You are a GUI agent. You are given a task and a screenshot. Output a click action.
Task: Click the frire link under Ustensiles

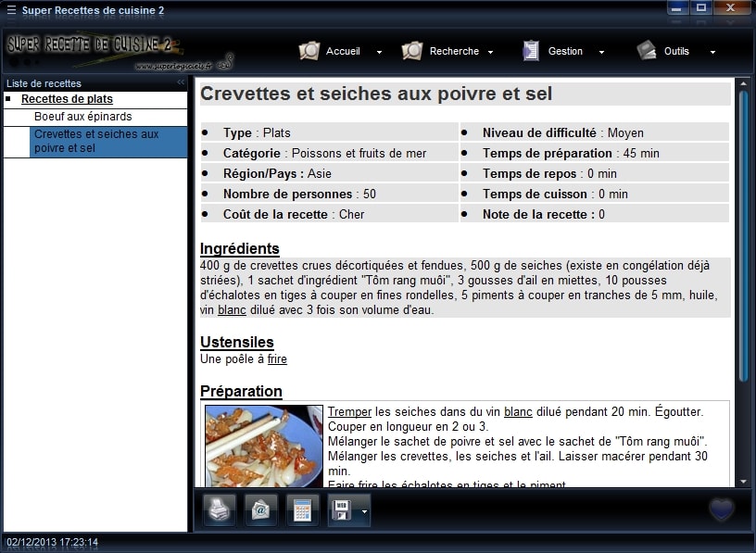point(277,358)
